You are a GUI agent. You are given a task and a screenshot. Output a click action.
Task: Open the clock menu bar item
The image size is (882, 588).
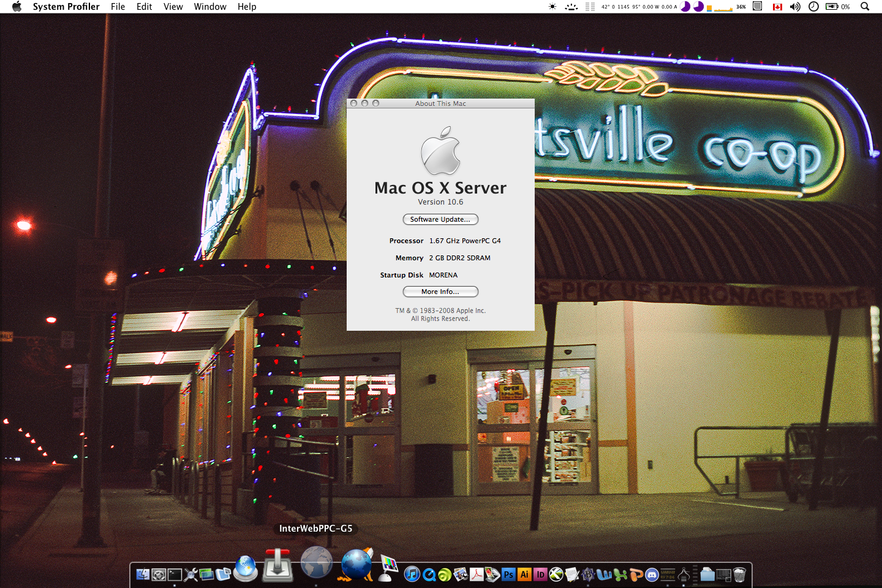click(x=813, y=7)
